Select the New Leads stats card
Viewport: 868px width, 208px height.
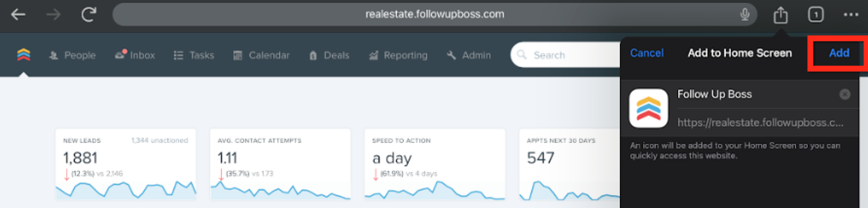[x=126, y=164]
